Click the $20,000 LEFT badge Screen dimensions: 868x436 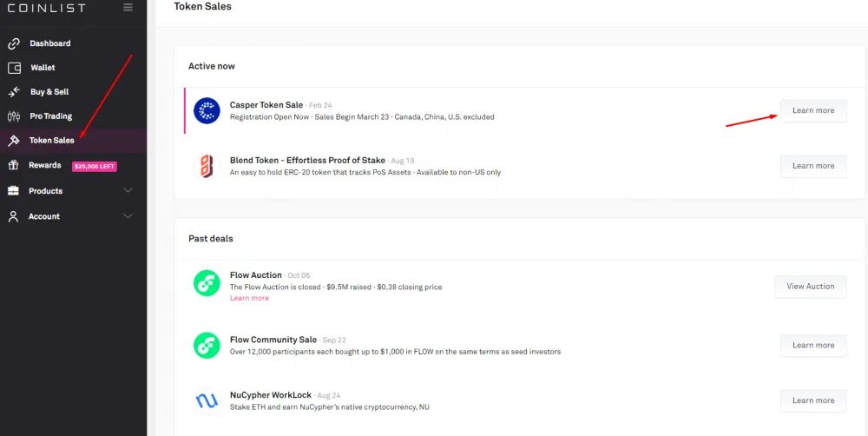pos(94,166)
